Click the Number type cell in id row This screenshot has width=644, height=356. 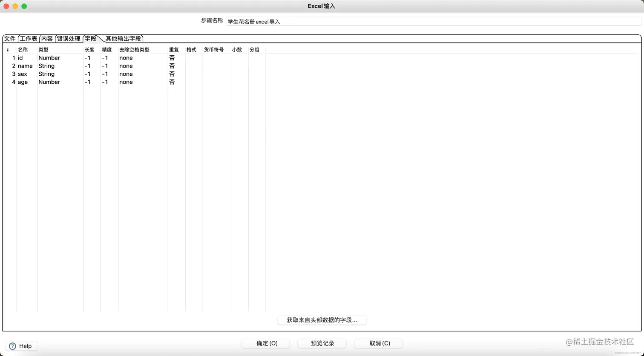[60, 58]
